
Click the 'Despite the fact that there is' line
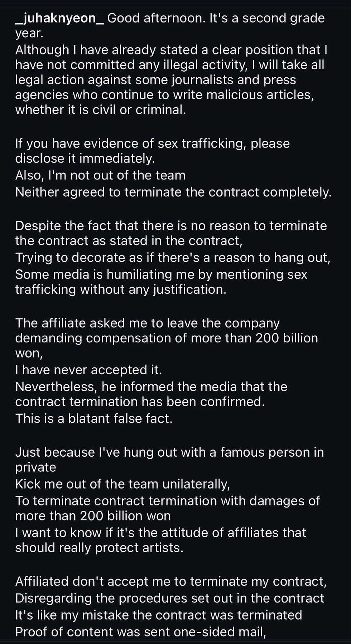pyautogui.click(x=171, y=226)
